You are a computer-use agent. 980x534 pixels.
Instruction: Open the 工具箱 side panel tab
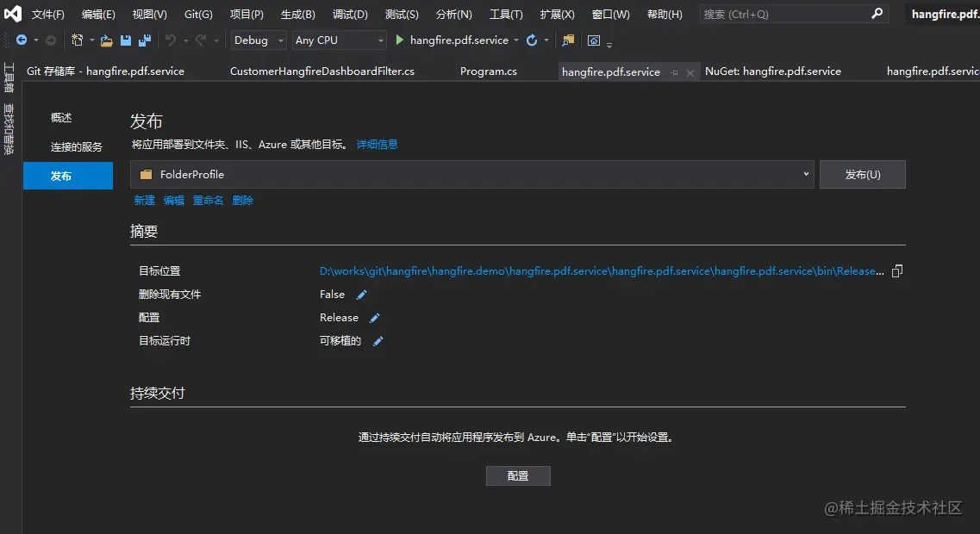tap(9, 78)
